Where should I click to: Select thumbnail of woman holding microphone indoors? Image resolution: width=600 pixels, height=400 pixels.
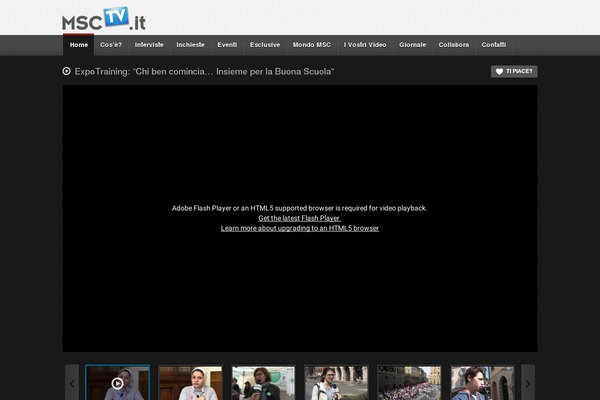coord(263,382)
